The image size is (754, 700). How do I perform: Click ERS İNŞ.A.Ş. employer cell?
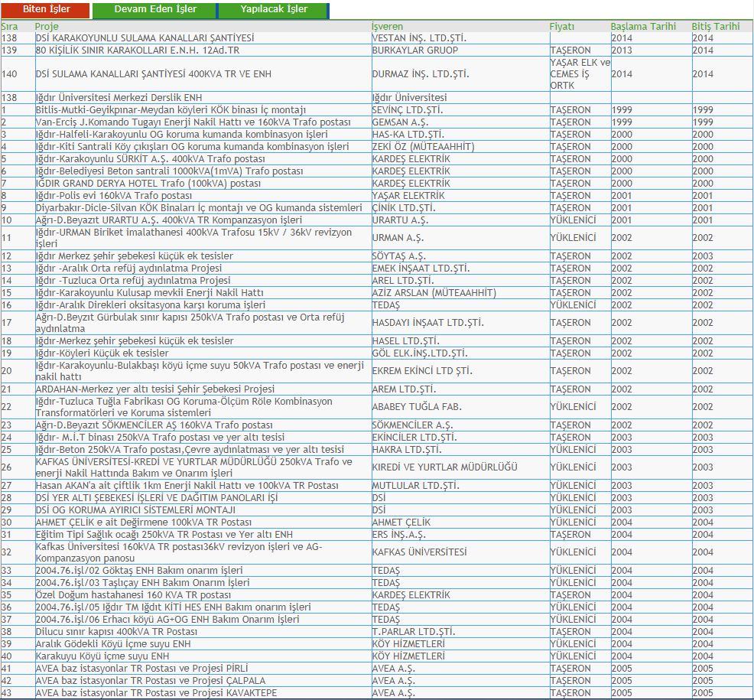click(x=460, y=535)
